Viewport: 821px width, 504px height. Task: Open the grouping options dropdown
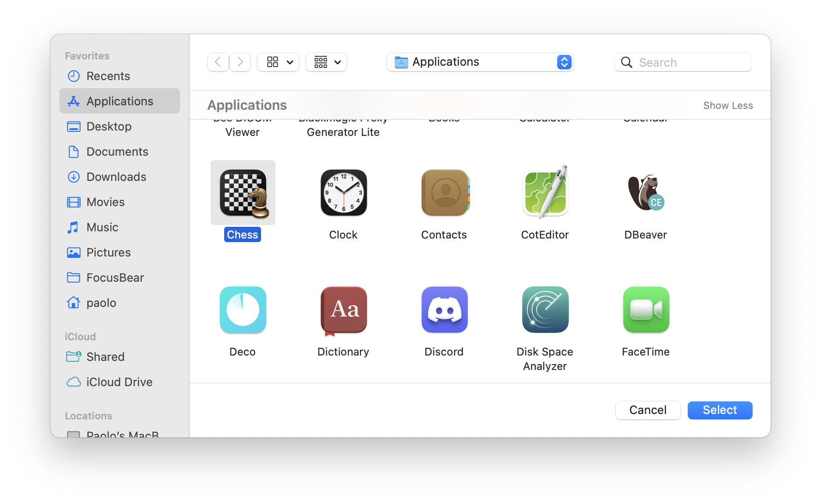(326, 62)
